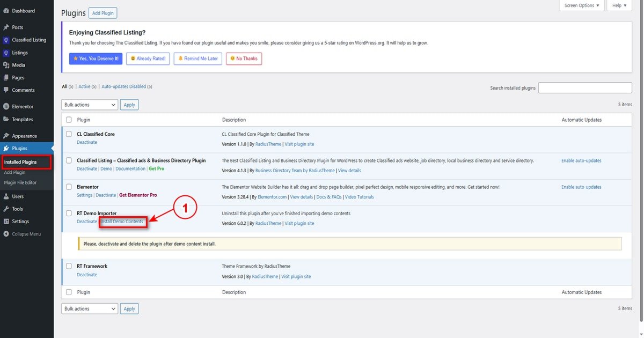Image resolution: width=644 pixels, height=338 pixels.
Task: Open Plugin File Editor submenu item
Action: pyautogui.click(x=20, y=182)
